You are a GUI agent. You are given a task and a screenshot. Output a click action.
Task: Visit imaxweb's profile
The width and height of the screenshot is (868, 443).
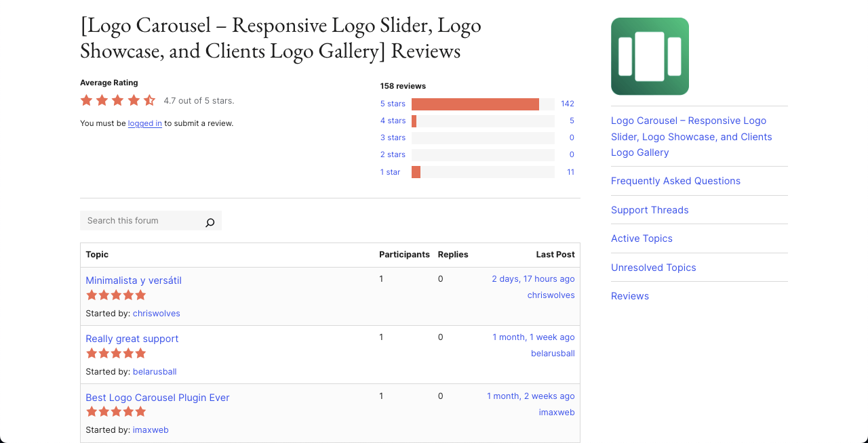pos(151,429)
